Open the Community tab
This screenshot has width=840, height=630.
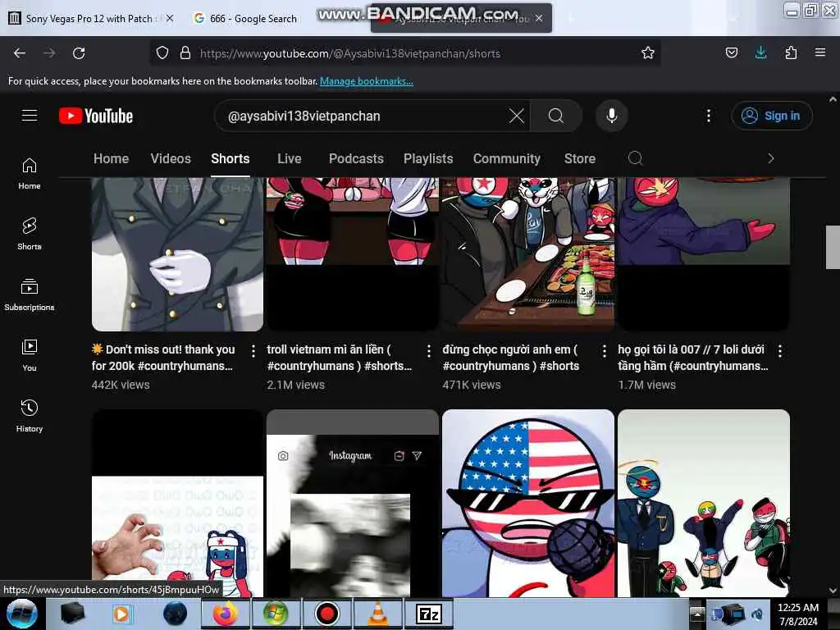(506, 158)
